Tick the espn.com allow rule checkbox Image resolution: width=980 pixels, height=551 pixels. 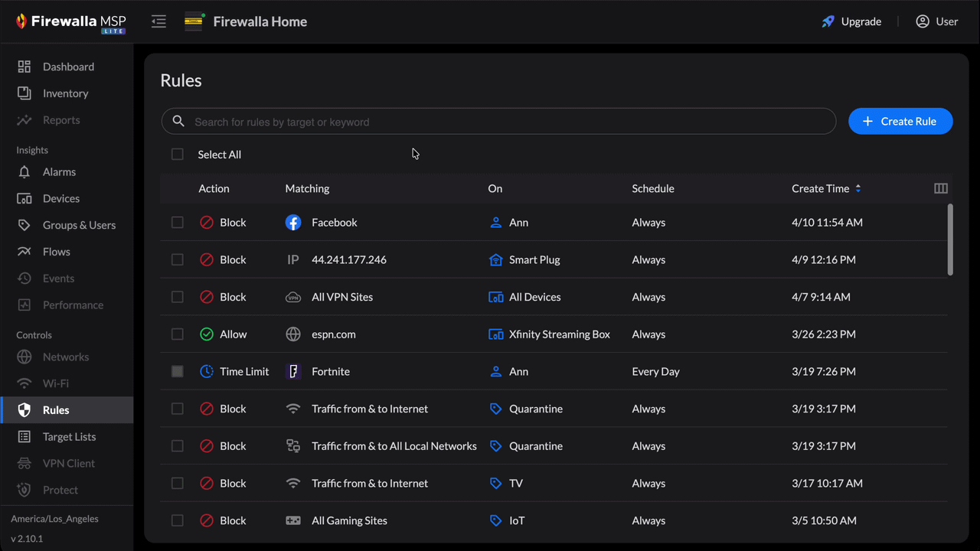(178, 334)
